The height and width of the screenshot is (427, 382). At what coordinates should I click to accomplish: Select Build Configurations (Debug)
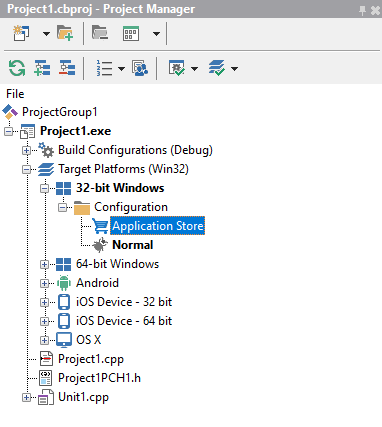pos(135,150)
